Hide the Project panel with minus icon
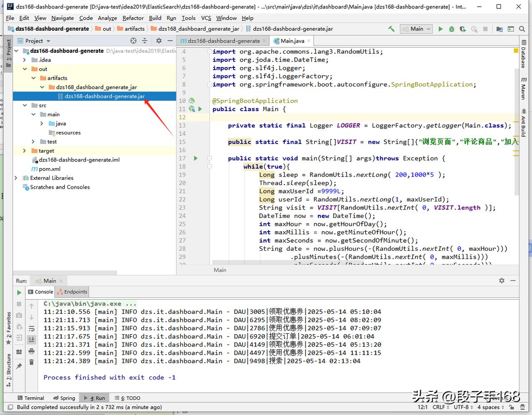The width and height of the screenshot is (532, 415). 170,40
